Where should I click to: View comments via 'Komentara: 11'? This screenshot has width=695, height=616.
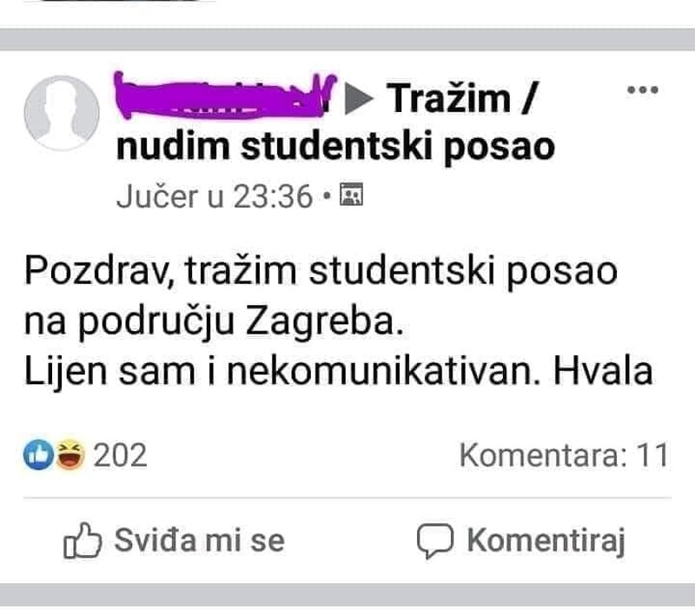click(563, 454)
